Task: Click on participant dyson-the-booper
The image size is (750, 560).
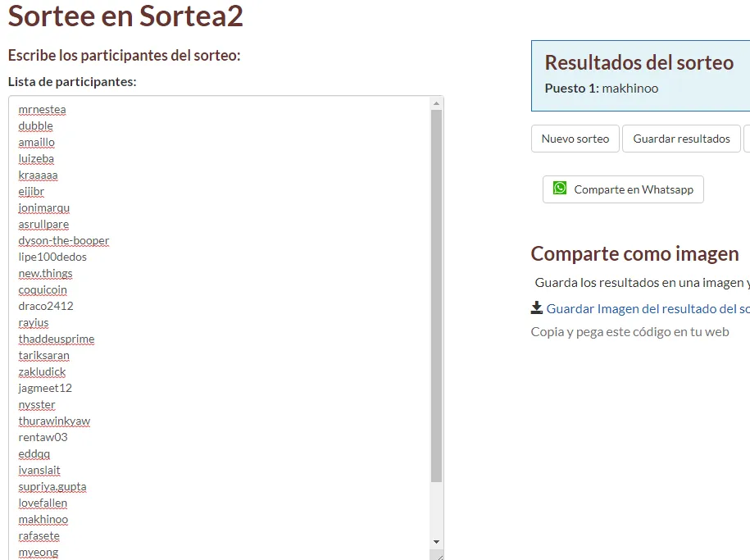Action: pos(64,241)
